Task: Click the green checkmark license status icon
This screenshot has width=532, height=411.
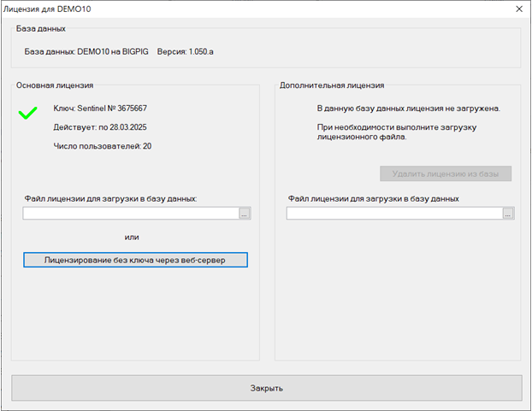Action: coord(28,113)
